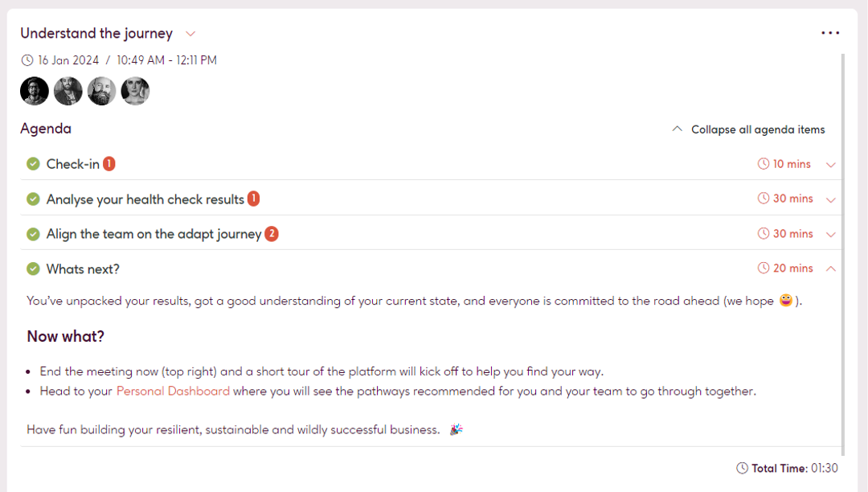Open the three-dot options menu
Image resolution: width=868 pixels, height=492 pixels.
click(830, 33)
